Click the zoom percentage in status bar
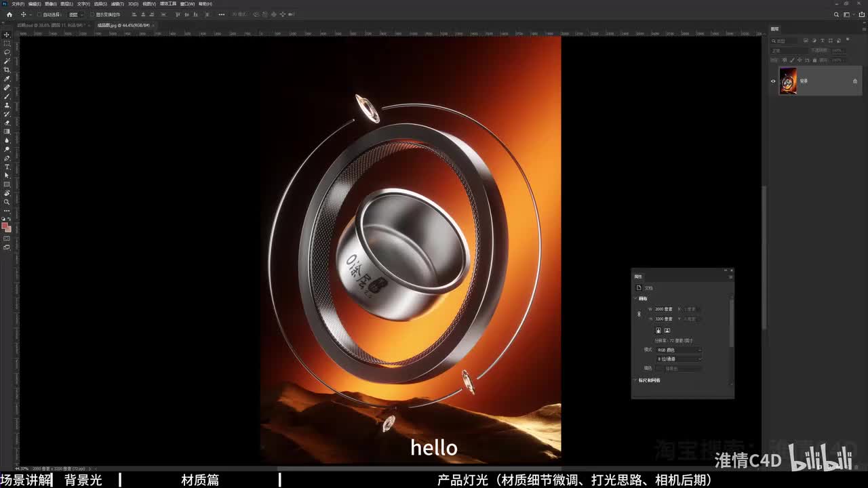Image resolution: width=868 pixels, height=488 pixels. coord(22,468)
